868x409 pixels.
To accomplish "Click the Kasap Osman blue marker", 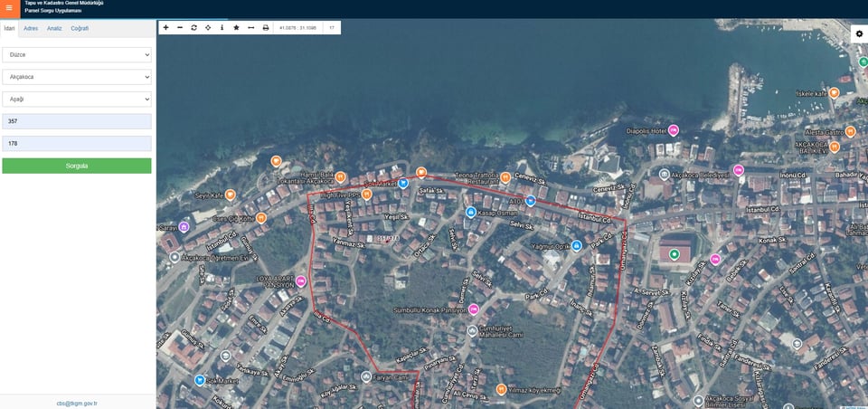I will point(470,212).
